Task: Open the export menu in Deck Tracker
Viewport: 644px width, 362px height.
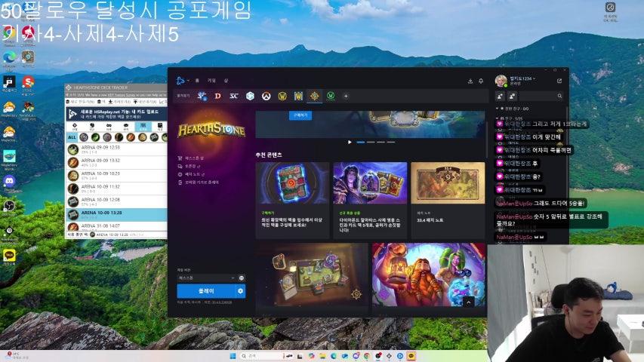Action: (x=146, y=102)
